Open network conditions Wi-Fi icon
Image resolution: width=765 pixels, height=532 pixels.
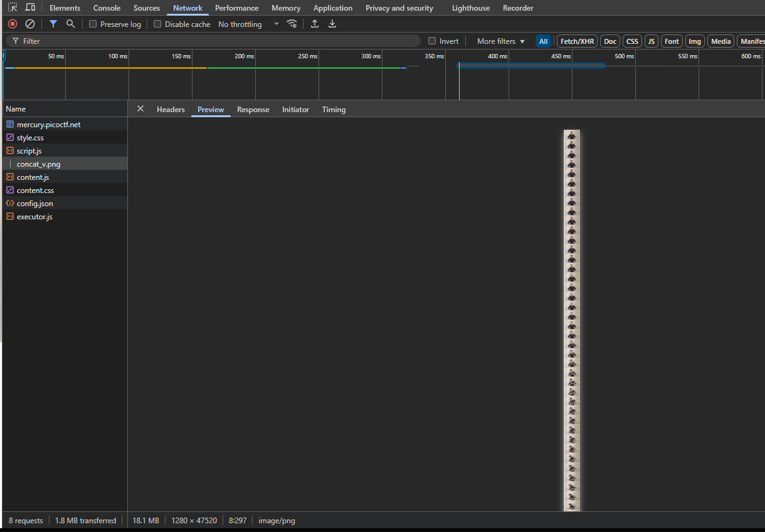[292, 24]
